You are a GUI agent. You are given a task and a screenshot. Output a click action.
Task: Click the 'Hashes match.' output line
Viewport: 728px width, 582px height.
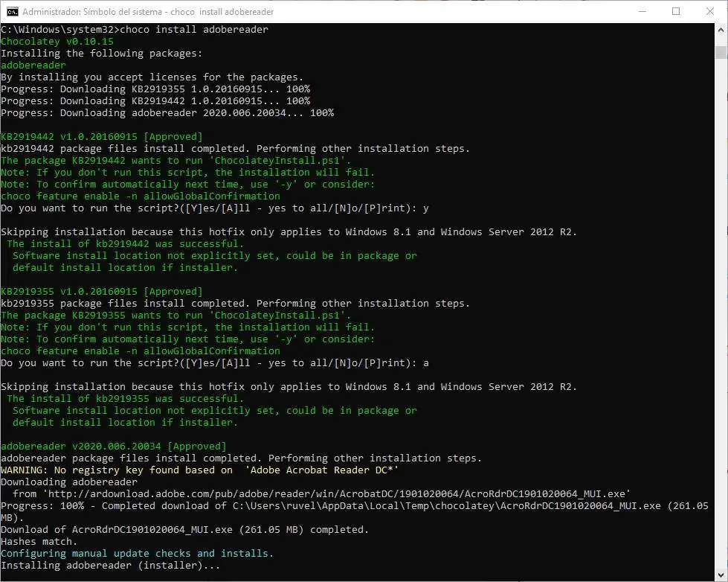click(39, 542)
